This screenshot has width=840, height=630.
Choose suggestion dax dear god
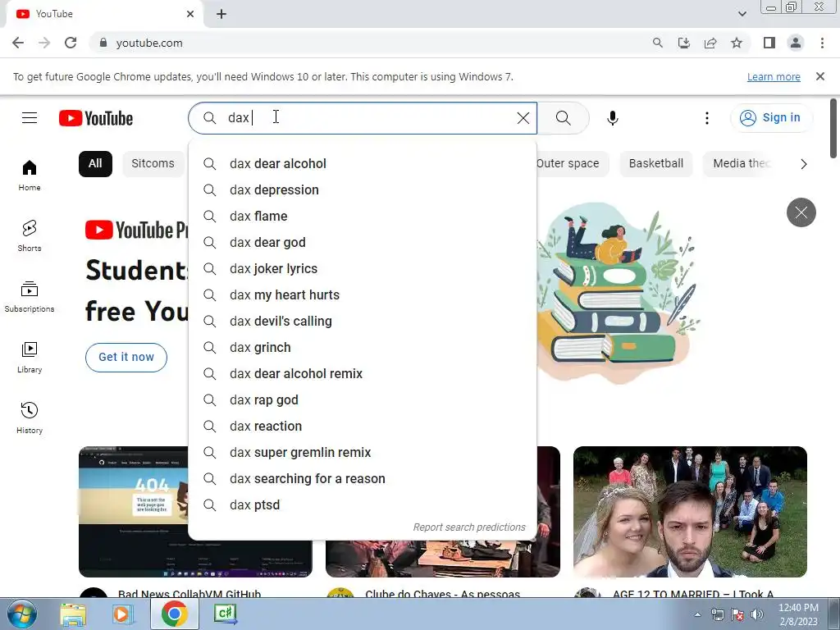tap(362, 242)
